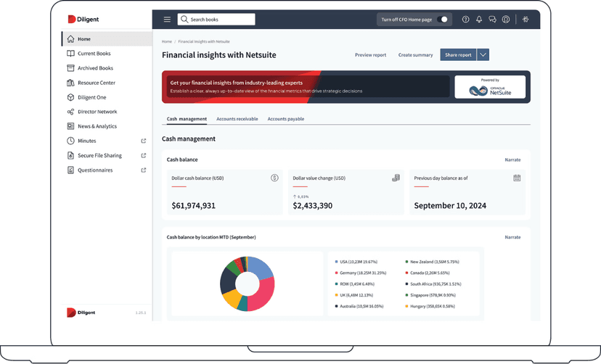Click the USA legend color marker
The height and width of the screenshot is (364, 601).
pos(337,262)
